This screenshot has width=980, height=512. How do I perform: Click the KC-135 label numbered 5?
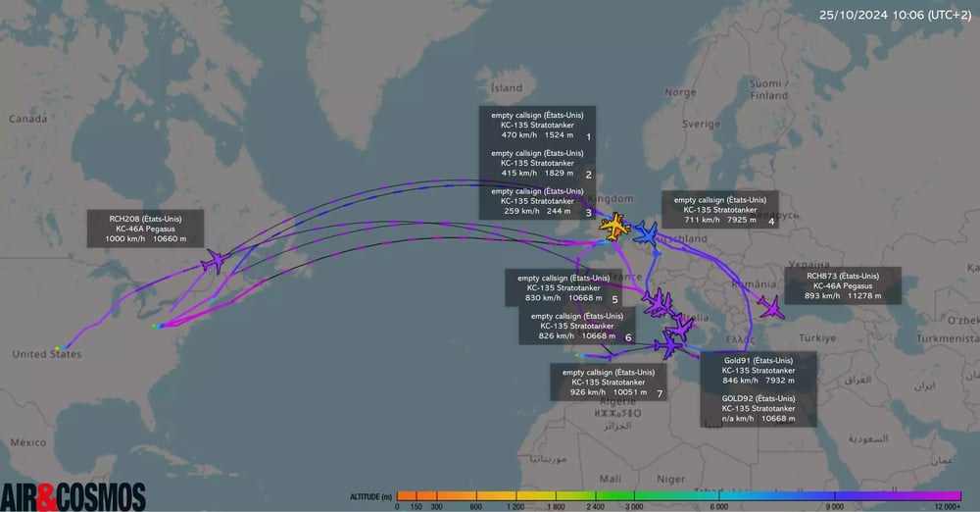[563, 288]
